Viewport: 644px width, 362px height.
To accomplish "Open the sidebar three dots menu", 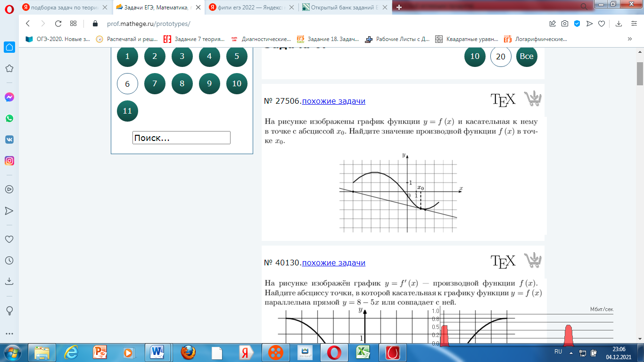I will [9, 334].
